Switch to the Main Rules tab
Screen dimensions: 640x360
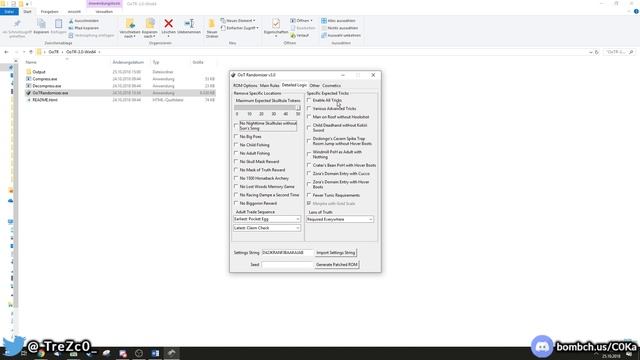pyautogui.click(x=269, y=86)
